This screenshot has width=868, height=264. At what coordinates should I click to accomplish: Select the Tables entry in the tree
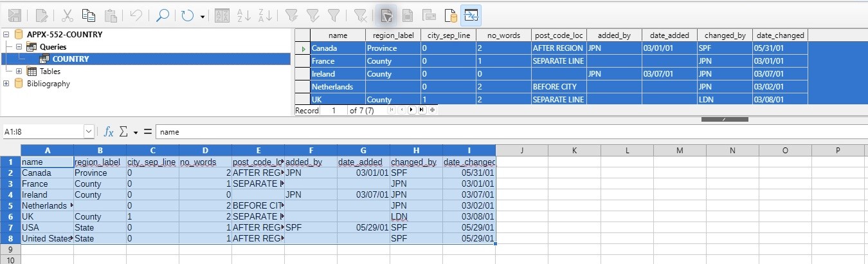[x=50, y=71]
